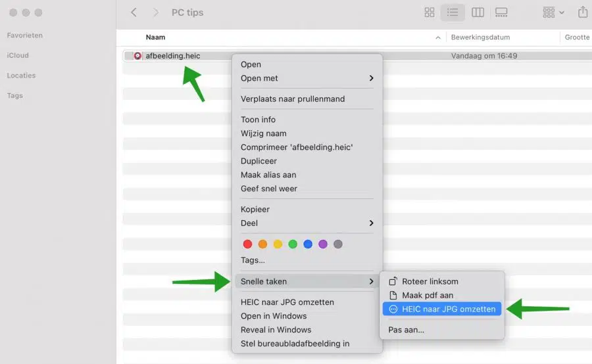Screen dimensions: 592x364
Task: Expand the Favorieten sidebar section
Action: (25, 35)
